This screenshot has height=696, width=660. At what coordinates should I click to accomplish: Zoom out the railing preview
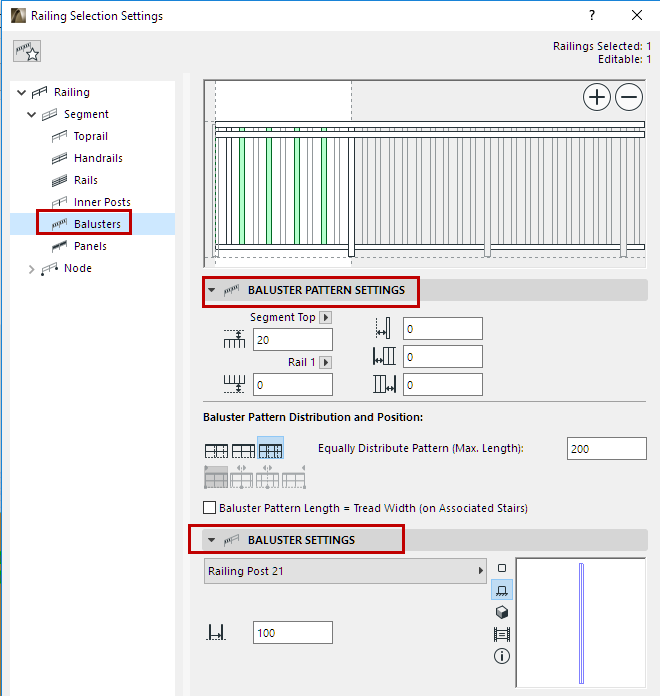[629, 97]
